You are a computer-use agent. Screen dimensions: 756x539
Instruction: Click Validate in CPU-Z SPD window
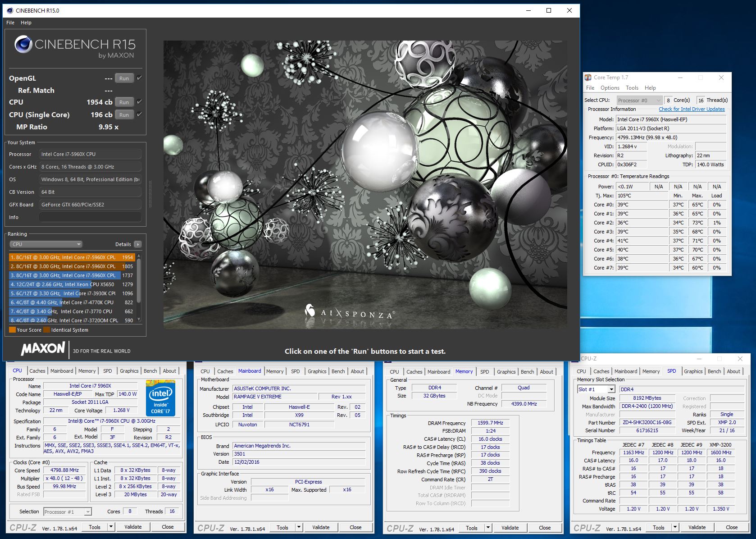[x=697, y=527]
